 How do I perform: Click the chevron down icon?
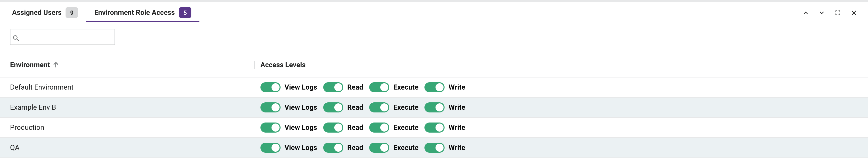(x=822, y=13)
